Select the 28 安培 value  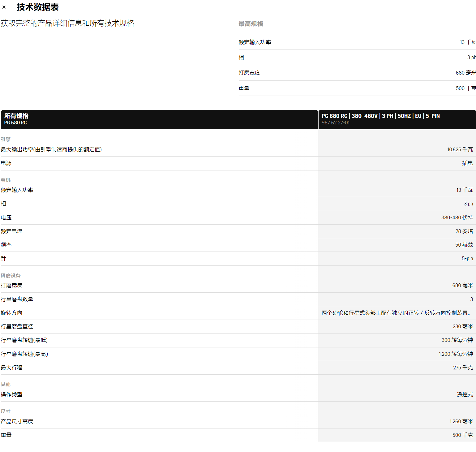tap(464, 231)
